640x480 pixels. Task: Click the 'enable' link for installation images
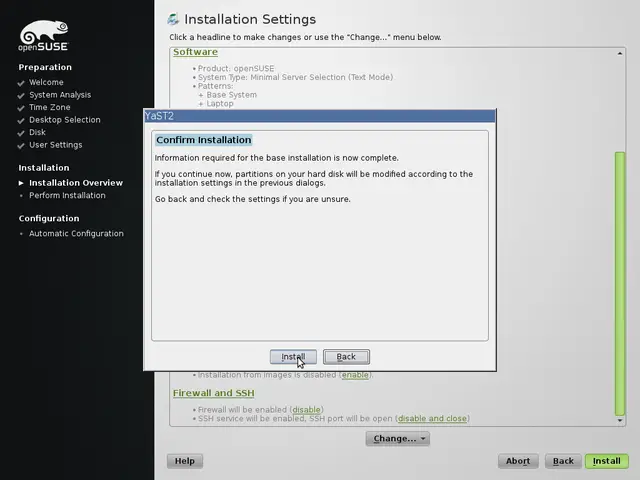click(x=355, y=375)
